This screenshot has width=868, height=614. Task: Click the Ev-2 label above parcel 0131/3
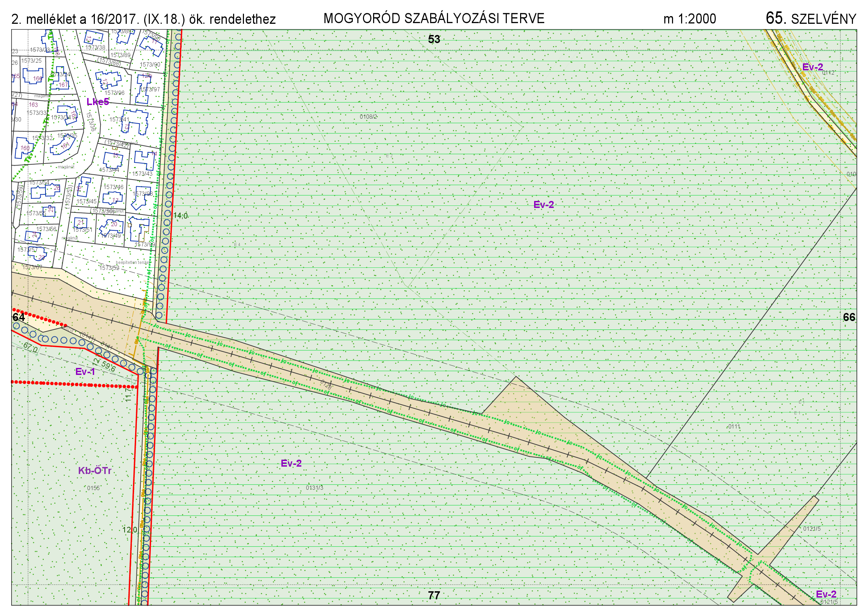[x=291, y=463]
